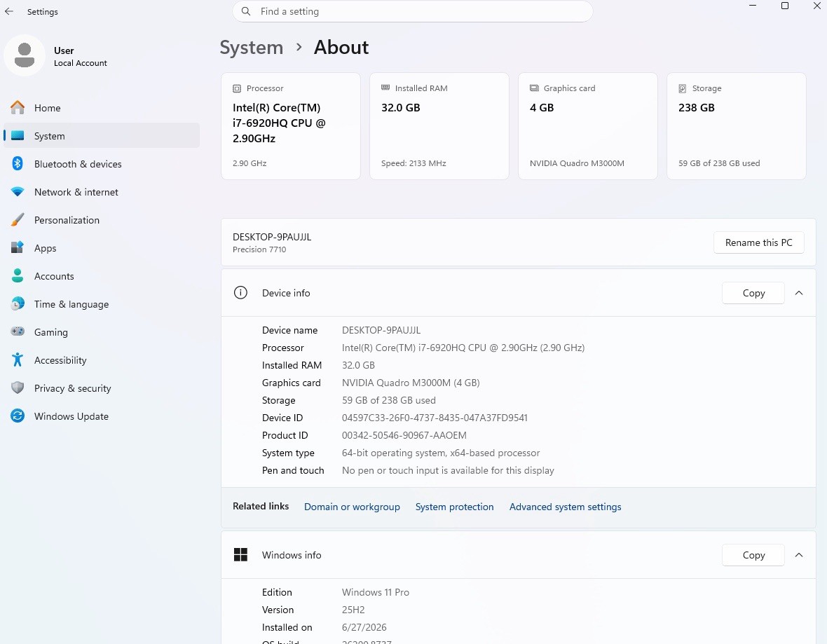
Task: Click the Home house icon in sidebar
Action: (x=18, y=108)
